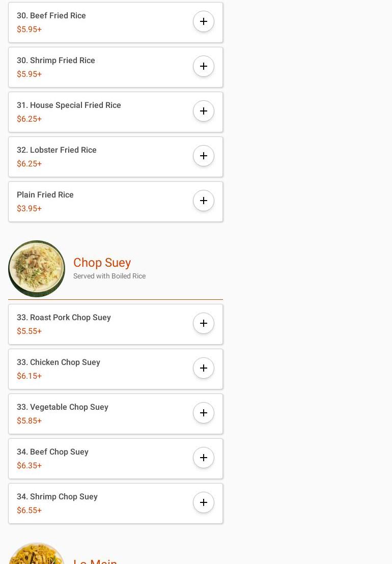Click the $6.15+ Chicken Chop Suey price
This screenshot has width=392, height=564.
tap(29, 376)
